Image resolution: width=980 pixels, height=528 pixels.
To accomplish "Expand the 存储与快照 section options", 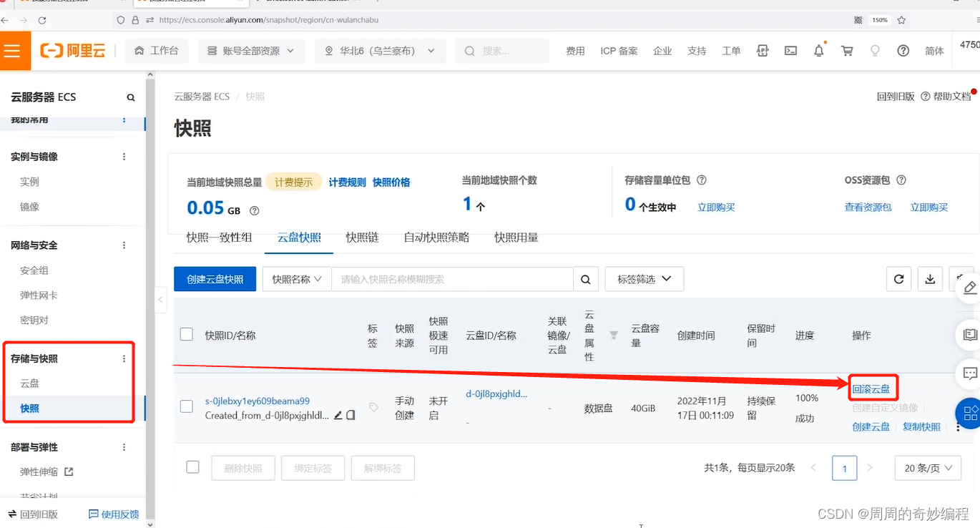I will tap(124, 359).
